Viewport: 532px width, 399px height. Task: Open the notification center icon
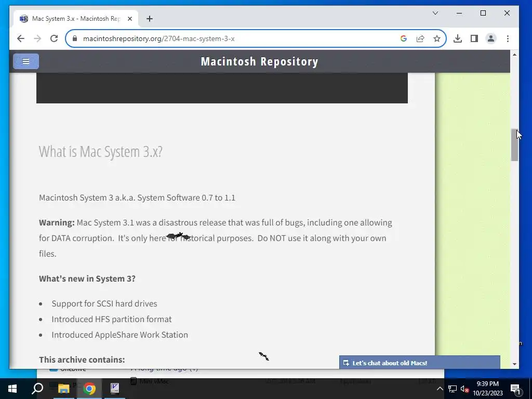(515, 389)
